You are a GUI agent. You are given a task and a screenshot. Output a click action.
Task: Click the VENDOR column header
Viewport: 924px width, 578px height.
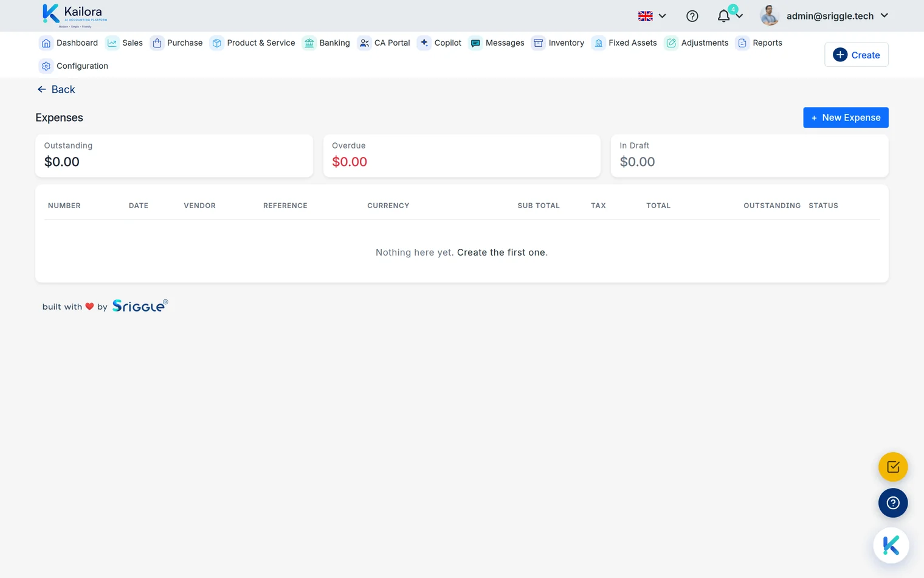199,206
